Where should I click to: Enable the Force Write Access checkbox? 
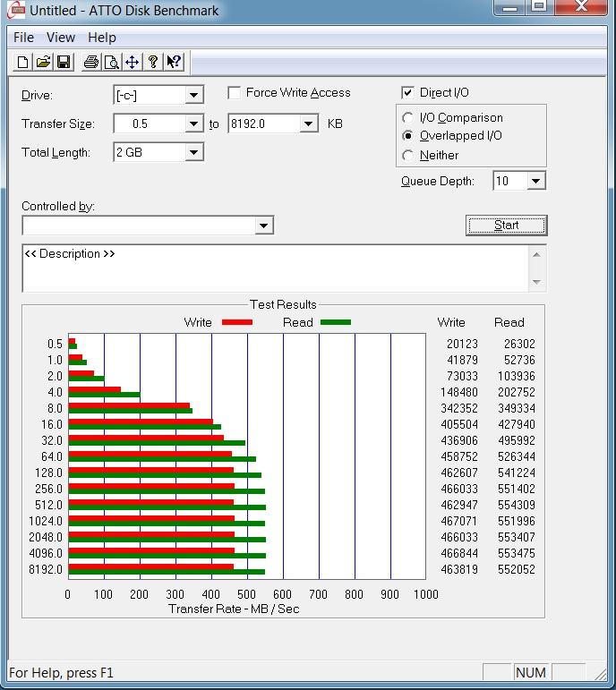point(235,93)
